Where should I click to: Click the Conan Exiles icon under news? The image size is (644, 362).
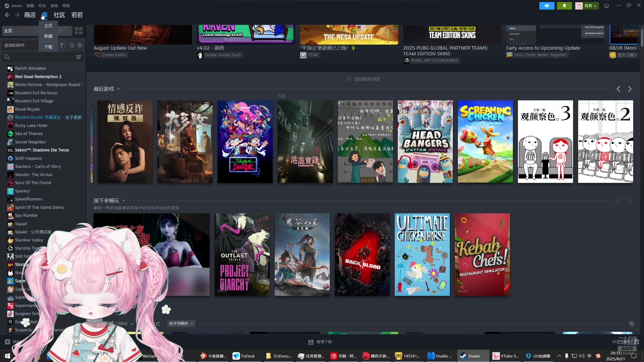click(97, 55)
